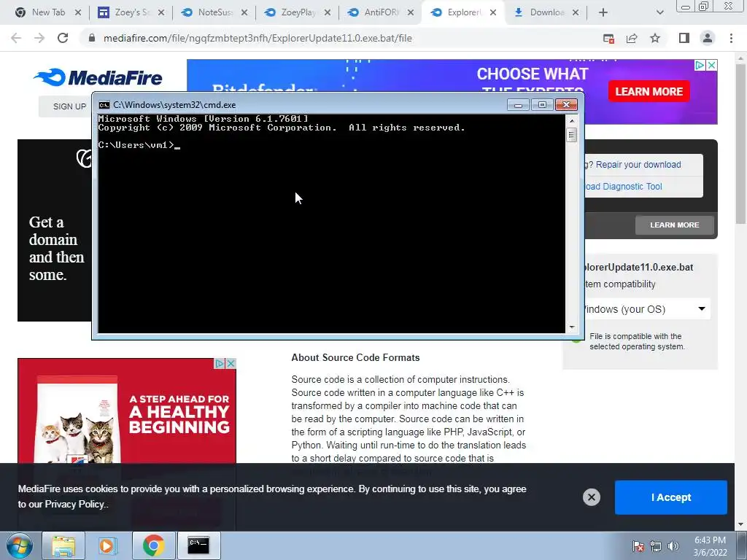The width and height of the screenshot is (747, 560).
Task: Close the NoteSus tab
Action: tap(244, 12)
